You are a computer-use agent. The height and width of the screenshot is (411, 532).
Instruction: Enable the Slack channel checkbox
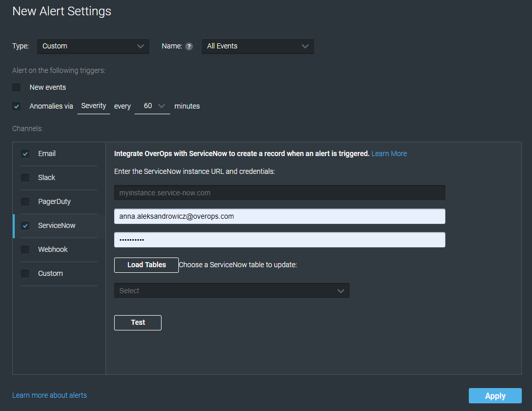[x=25, y=178]
